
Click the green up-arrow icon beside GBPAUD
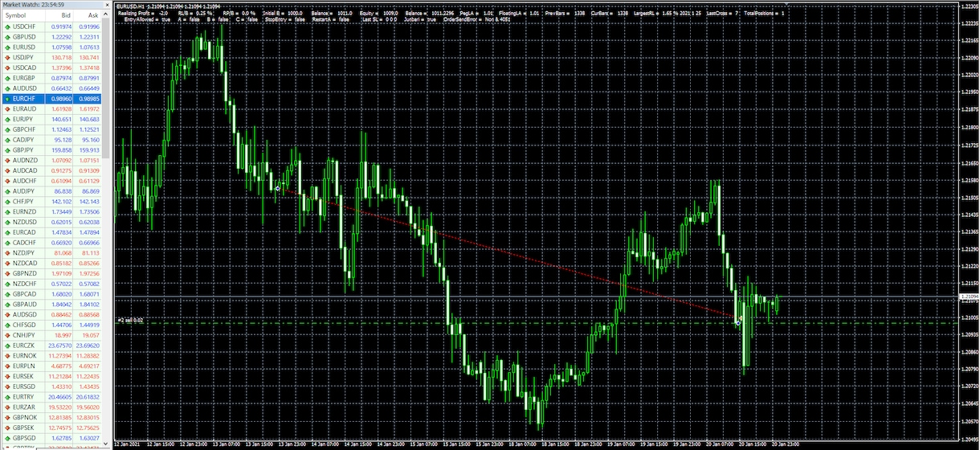tap(7, 305)
